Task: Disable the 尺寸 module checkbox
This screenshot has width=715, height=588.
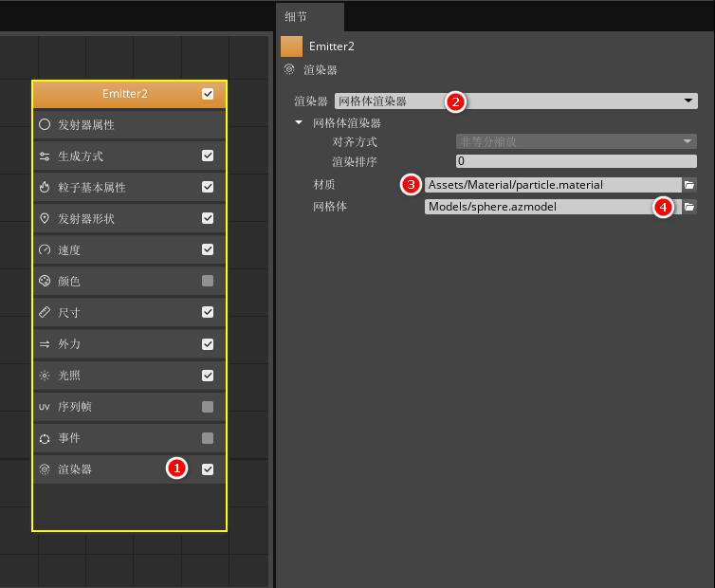Action: (208, 312)
